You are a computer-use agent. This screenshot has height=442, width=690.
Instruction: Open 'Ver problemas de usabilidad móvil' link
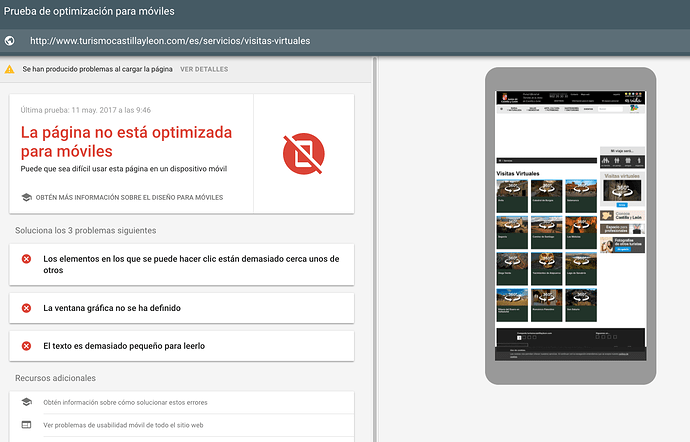[x=123, y=425]
